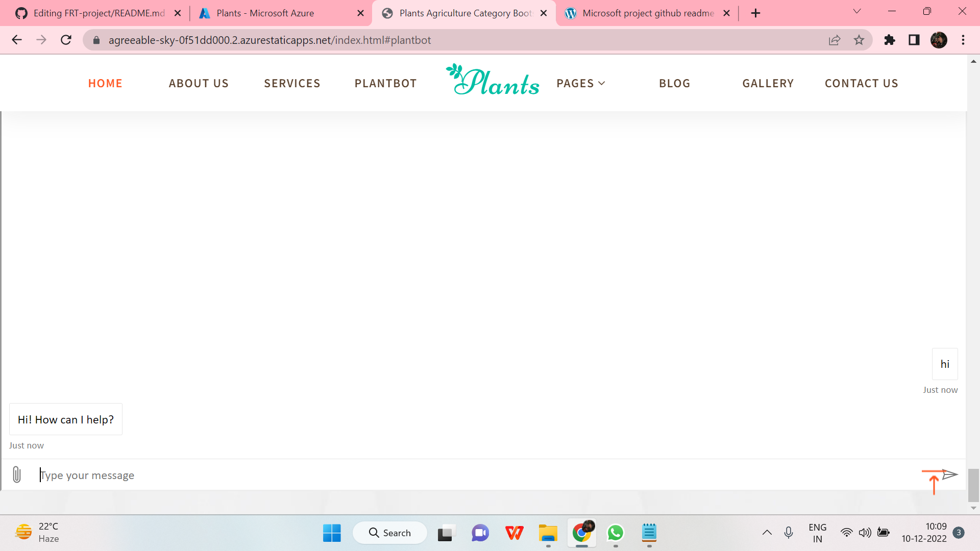The width and height of the screenshot is (980, 551).
Task: Reload the current page
Action: [66, 40]
